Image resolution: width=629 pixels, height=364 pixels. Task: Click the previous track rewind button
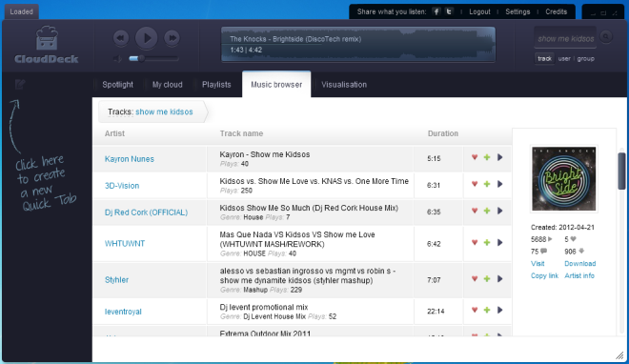tap(121, 38)
